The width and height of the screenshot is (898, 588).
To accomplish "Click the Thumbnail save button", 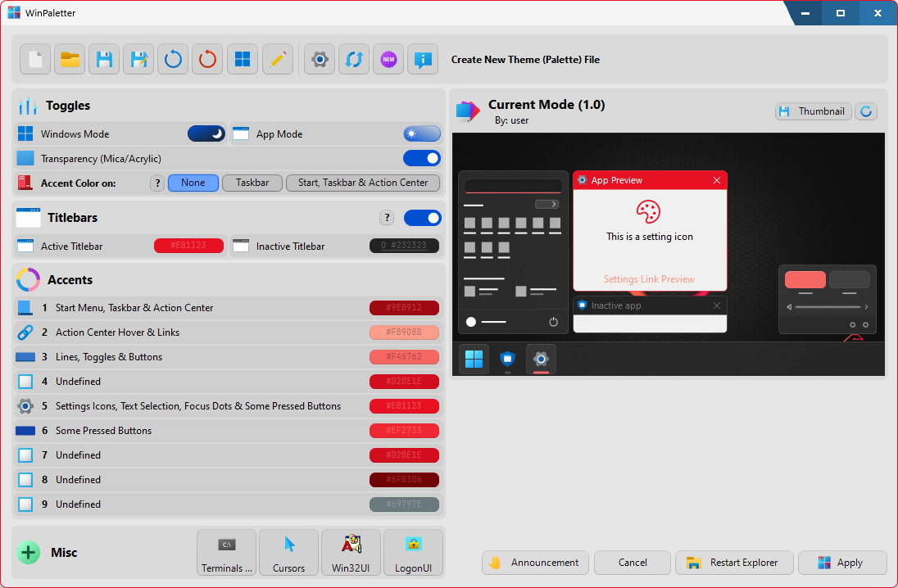I will (813, 111).
